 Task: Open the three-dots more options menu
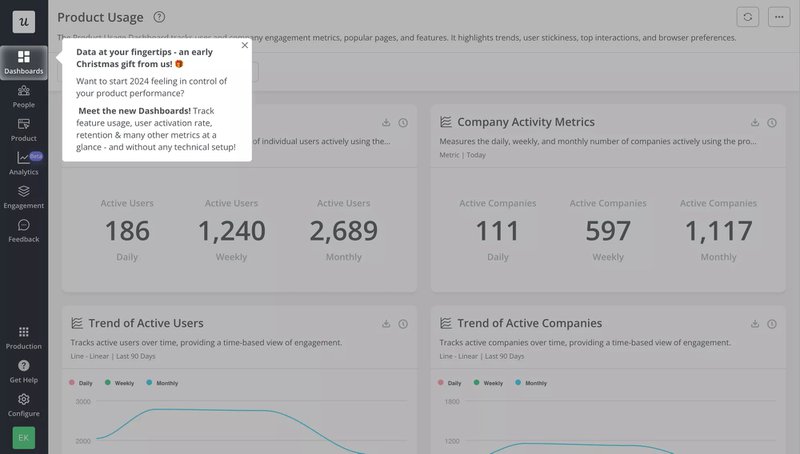coord(779,17)
